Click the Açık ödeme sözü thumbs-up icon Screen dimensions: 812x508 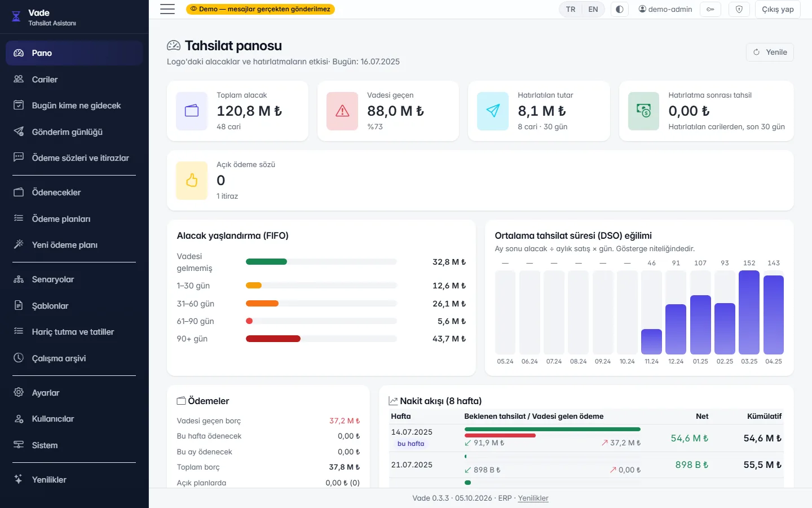point(192,181)
